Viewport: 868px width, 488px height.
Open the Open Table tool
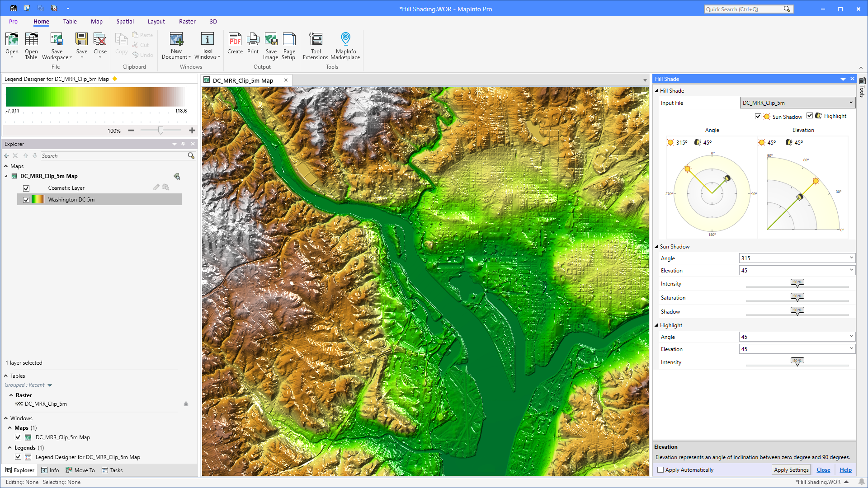(x=31, y=46)
